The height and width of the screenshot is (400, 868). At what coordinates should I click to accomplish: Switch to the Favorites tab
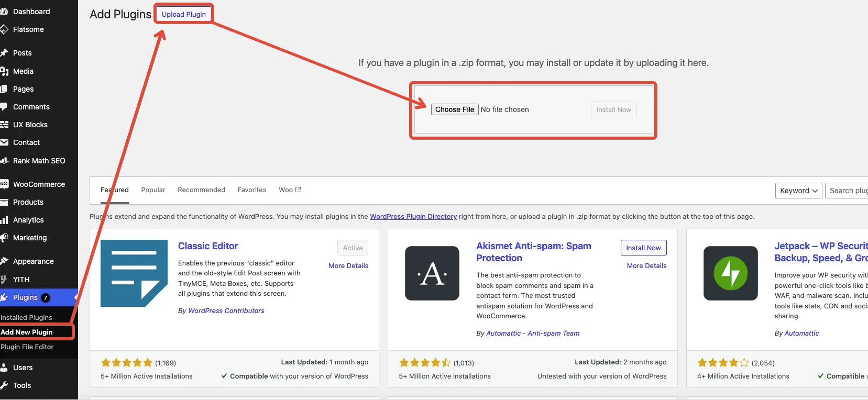tap(252, 190)
